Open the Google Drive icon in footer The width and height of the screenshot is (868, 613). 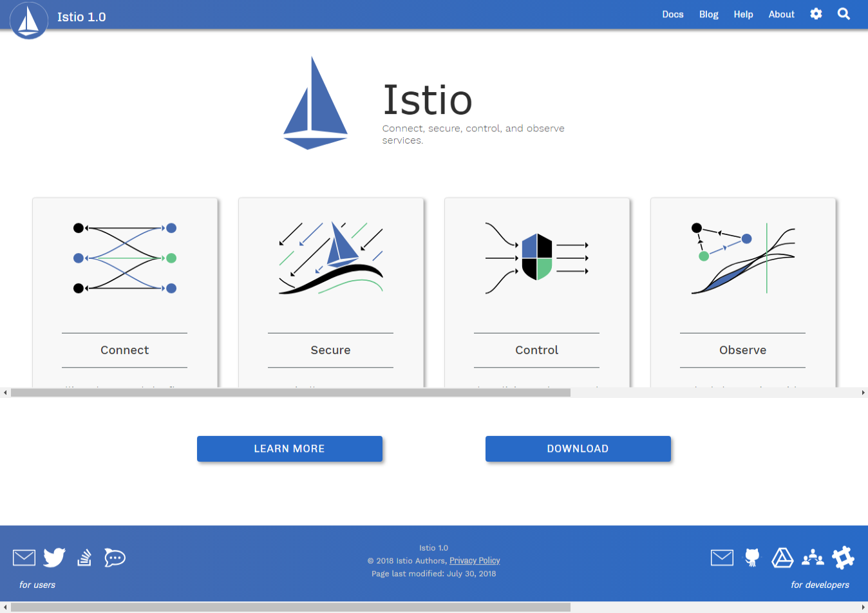(782, 557)
